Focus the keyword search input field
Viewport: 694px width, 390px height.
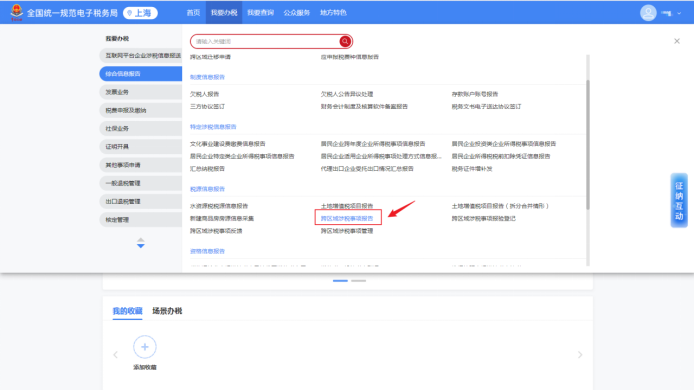click(x=266, y=41)
